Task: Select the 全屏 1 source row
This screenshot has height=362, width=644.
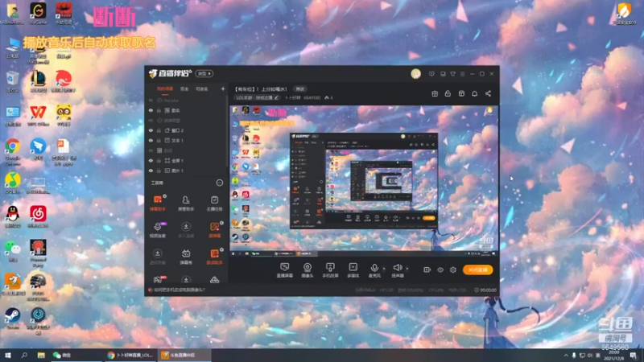Action: point(187,160)
